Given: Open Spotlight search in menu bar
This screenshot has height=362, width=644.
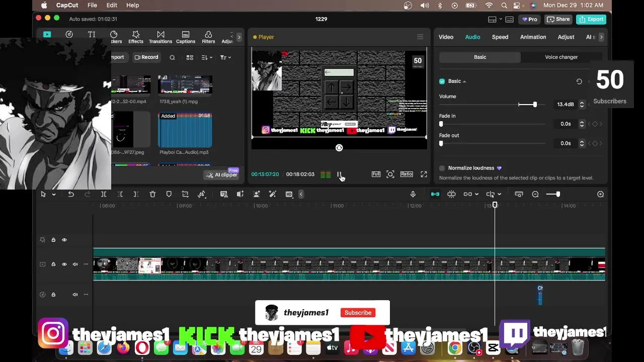Looking at the screenshot, I should pos(504,5).
